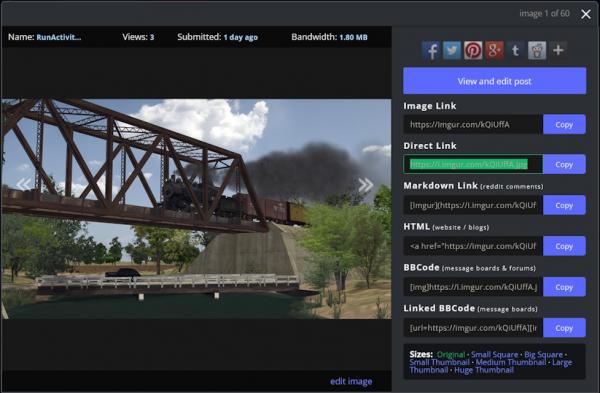Select the Small Square size link
This screenshot has width=600, height=393.
pos(494,355)
